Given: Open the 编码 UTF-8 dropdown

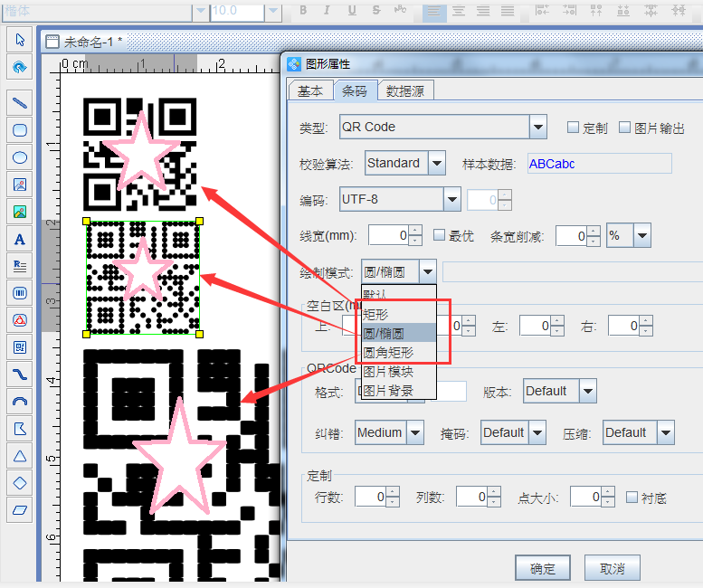Looking at the screenshot, I should coord(452,199).
